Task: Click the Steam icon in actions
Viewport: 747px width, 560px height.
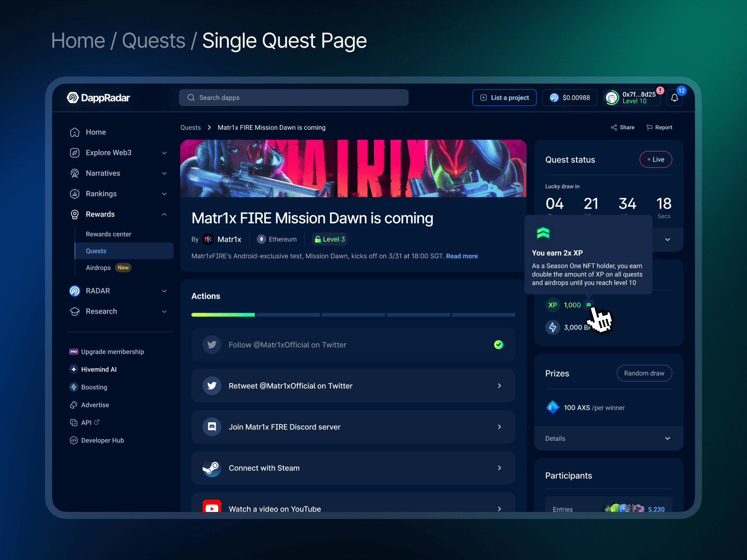Action: 212,468
